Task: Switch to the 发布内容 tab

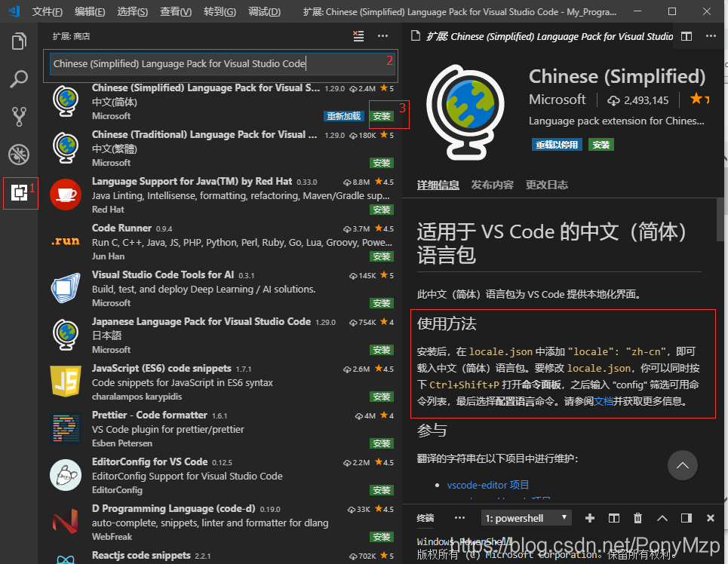Action: (492, 185)
